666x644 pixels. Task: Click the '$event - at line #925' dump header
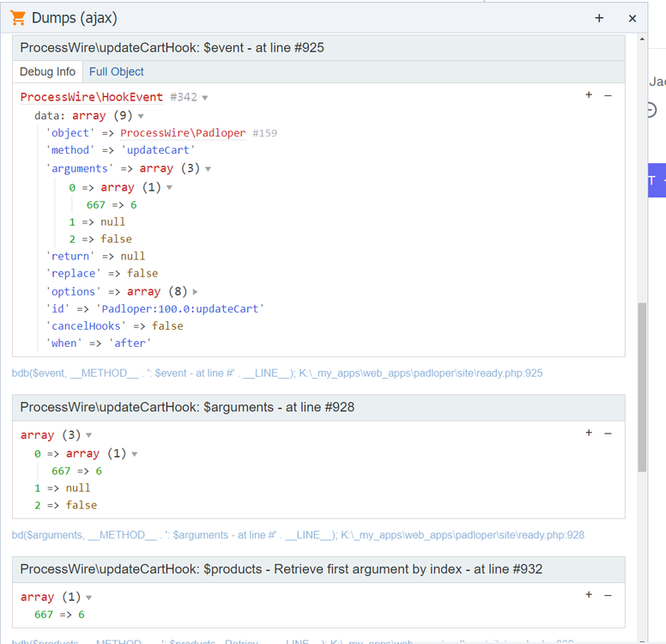(x=318, y=48)
